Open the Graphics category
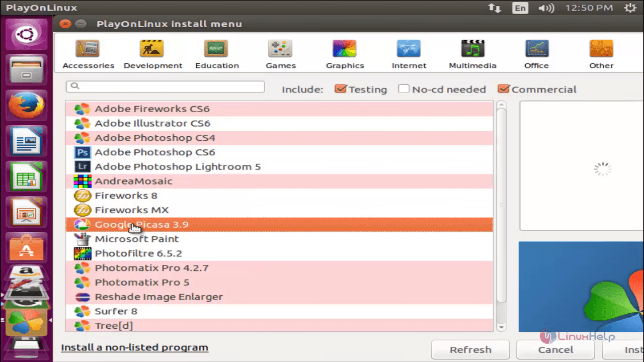The height and width of the screenshot is (362, 644). [345, 54]
